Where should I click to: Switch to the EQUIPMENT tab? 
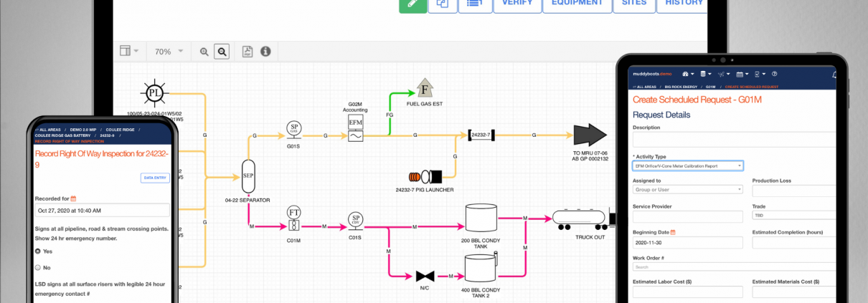(572, 4)
